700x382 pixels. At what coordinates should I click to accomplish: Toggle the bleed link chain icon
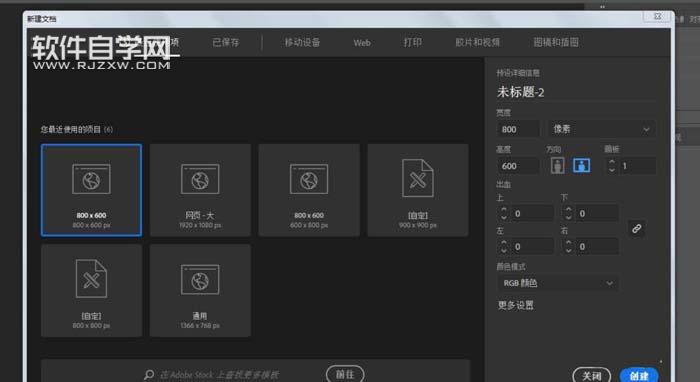[637, 229]
